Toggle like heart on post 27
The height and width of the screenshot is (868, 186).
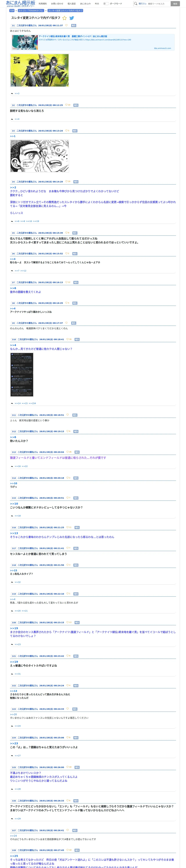68,830
